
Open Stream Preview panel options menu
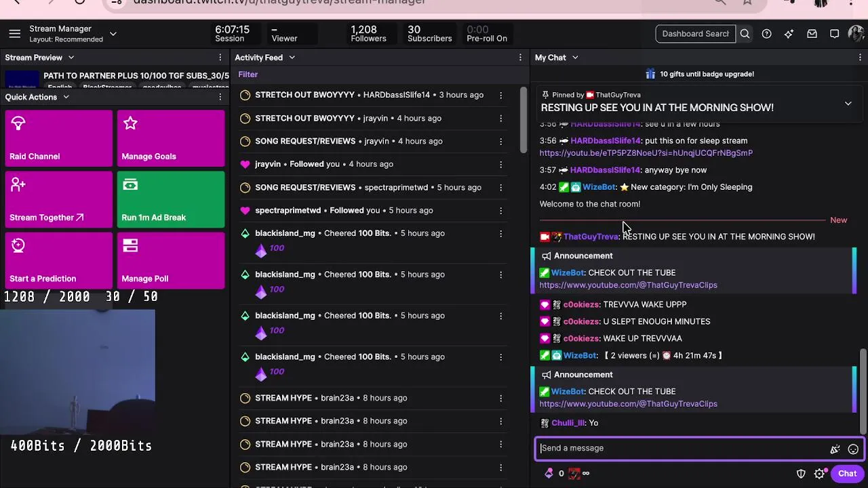[220, 58]
